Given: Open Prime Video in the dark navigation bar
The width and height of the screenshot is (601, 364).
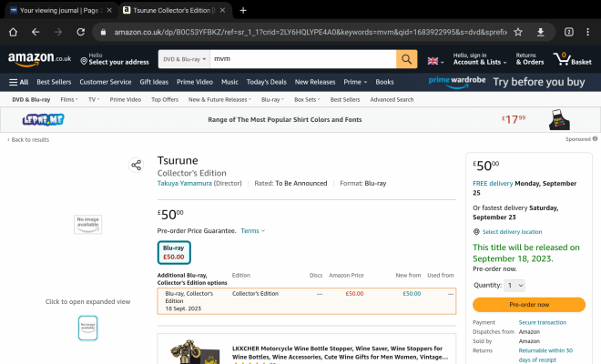Looking at the screenshot, I should [195, 82].
